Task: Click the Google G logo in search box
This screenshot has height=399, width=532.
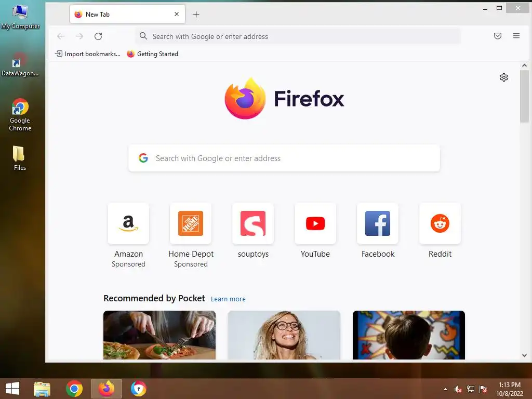Action: coord(143,158)
